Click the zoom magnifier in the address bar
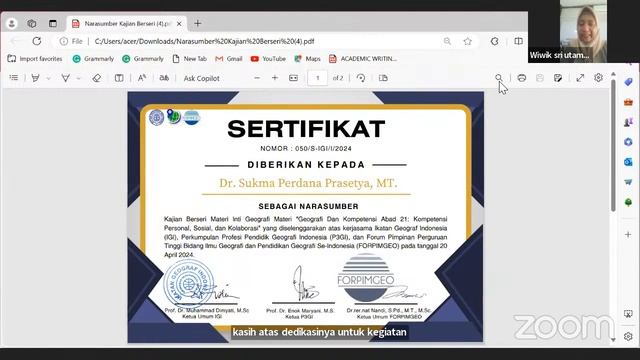This screenshot has width=640, height=360. [x=447, y=41]
